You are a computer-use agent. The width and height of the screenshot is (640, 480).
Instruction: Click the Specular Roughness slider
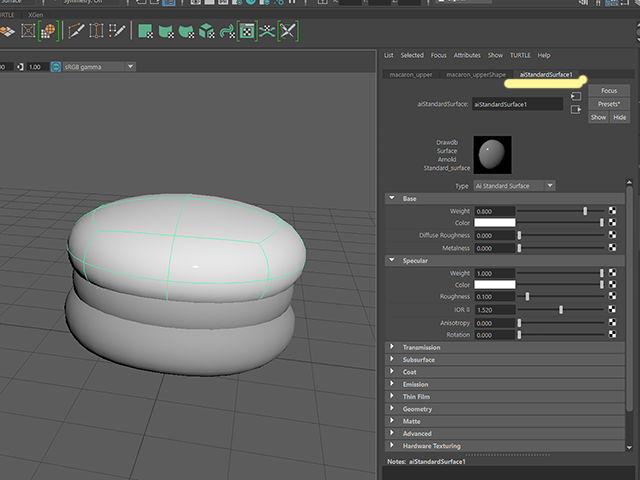(561, 296)
